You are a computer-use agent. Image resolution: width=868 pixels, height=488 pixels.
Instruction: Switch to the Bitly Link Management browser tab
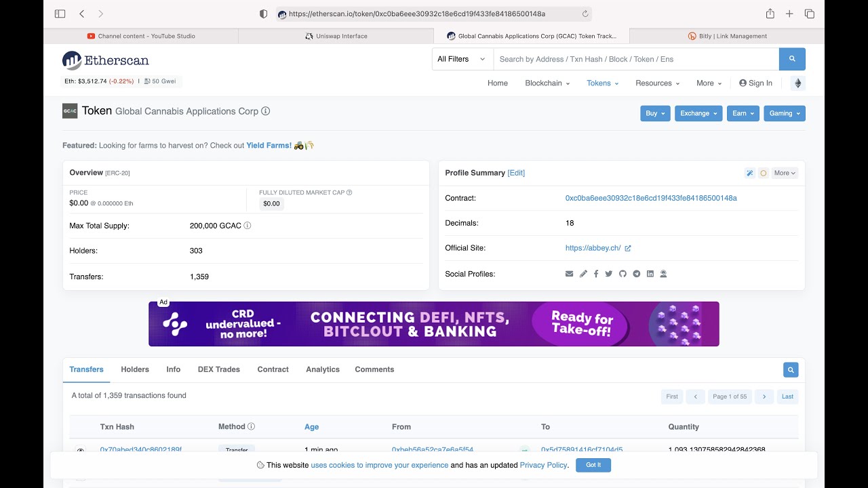[x=727, y=36]
